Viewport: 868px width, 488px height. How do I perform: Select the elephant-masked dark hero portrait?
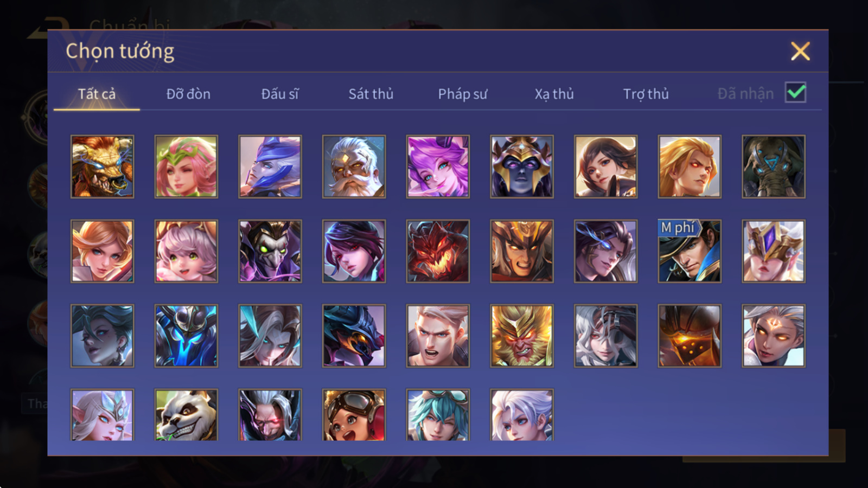point(774,166)
